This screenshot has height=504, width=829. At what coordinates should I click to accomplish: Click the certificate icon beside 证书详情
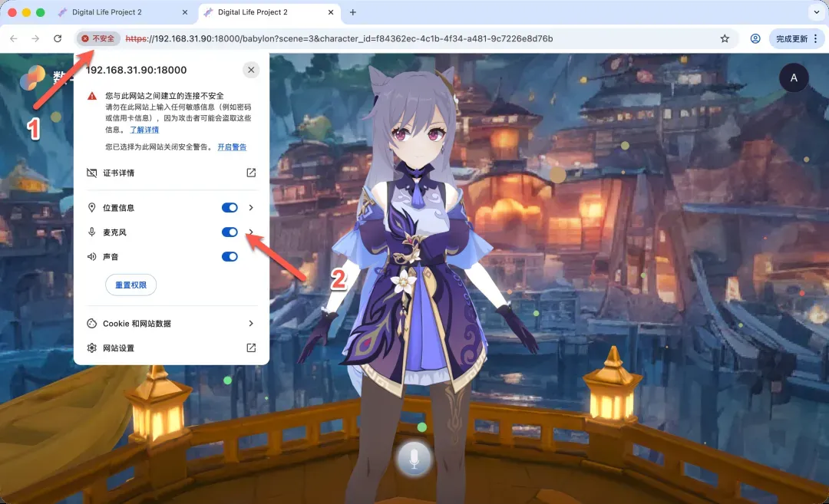(91, 173)
